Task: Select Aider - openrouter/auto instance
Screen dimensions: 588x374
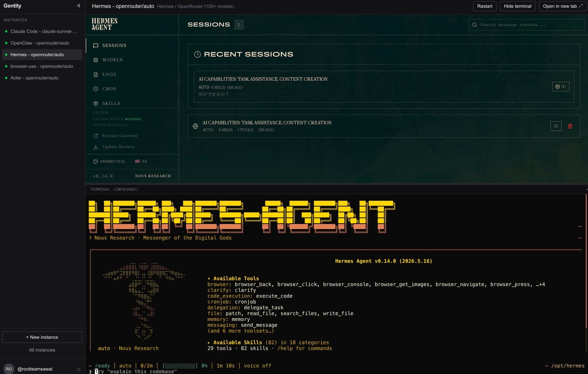Action: [42, 78]
